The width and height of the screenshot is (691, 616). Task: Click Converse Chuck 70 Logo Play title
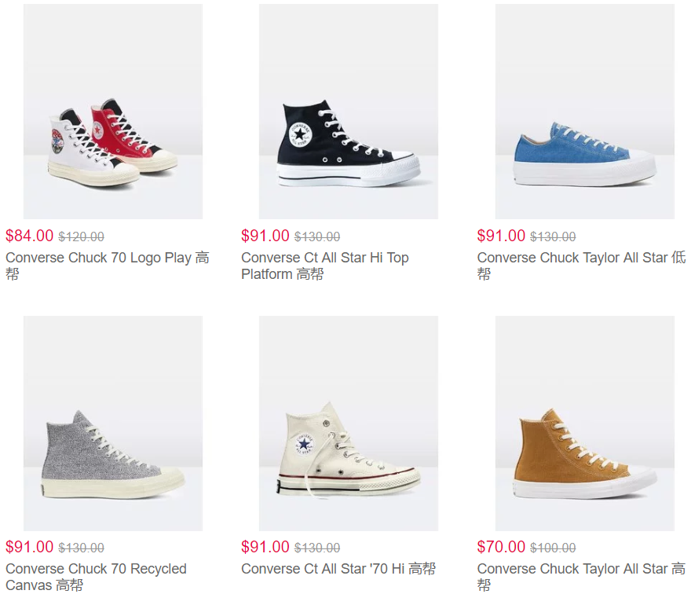click(108, 266)
